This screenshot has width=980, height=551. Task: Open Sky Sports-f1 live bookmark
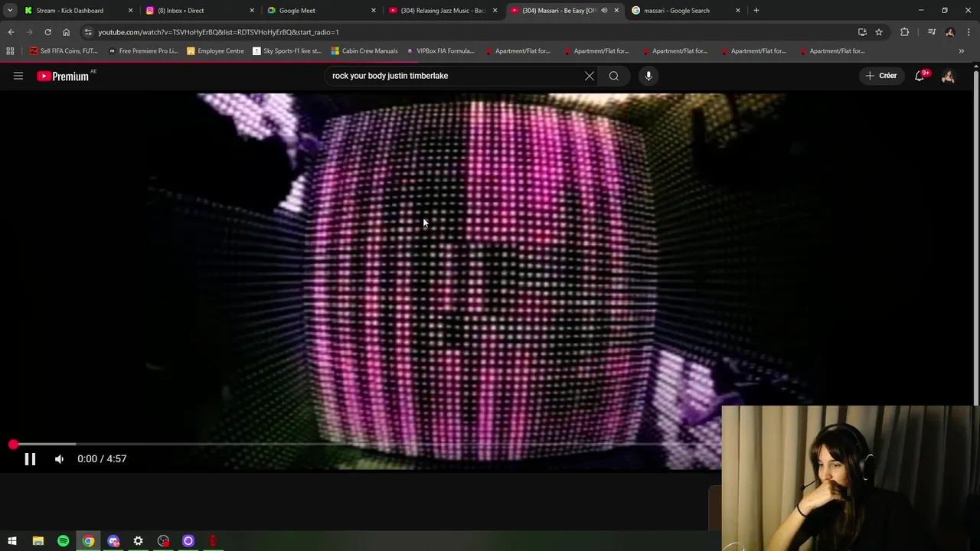click(286, 51)
